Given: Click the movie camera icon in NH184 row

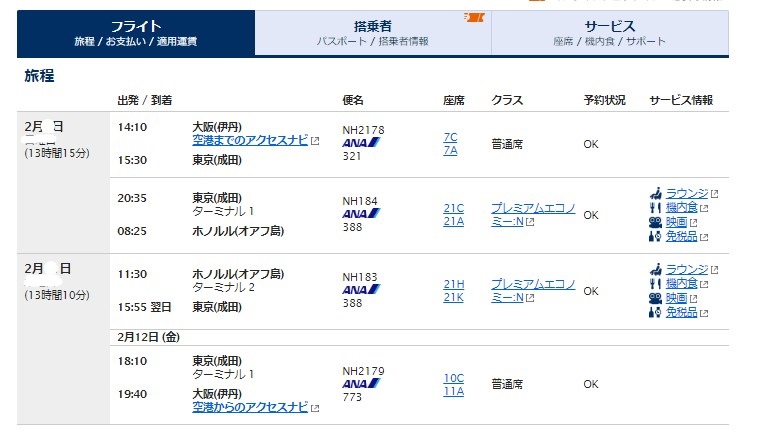Looking at the screenshot, I should point(655,222).
